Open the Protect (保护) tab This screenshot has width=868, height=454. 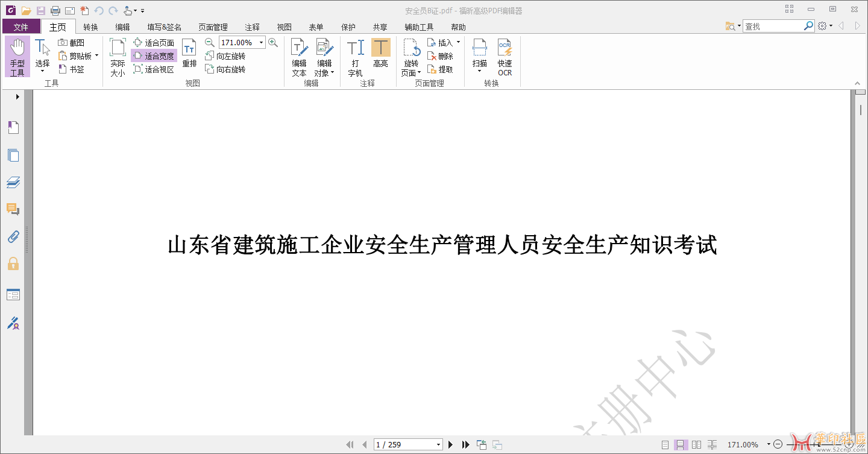click(348, 27)
